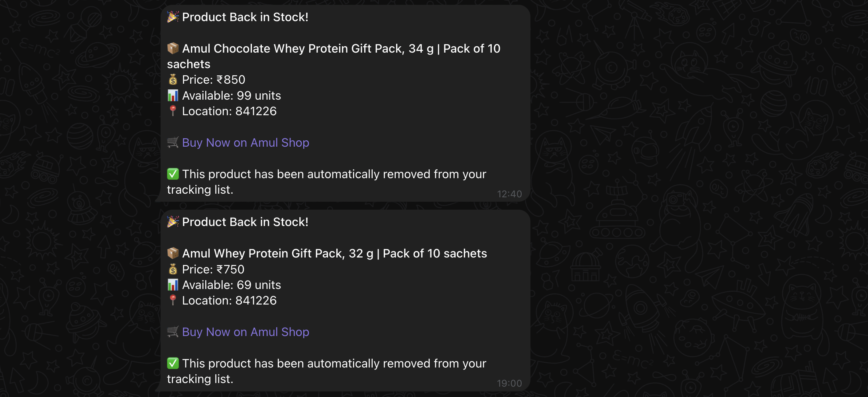Click pushpin icon in second message's Location line
868x397 pixels.
[173, 300]
